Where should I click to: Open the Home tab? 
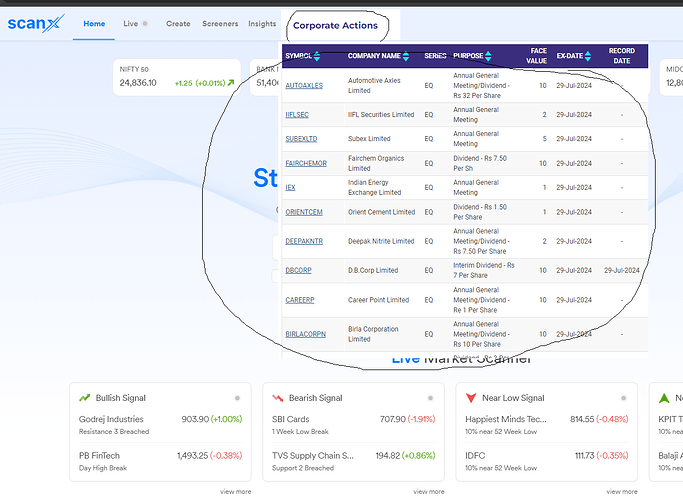pyautogui.click(x=94, y=24)
